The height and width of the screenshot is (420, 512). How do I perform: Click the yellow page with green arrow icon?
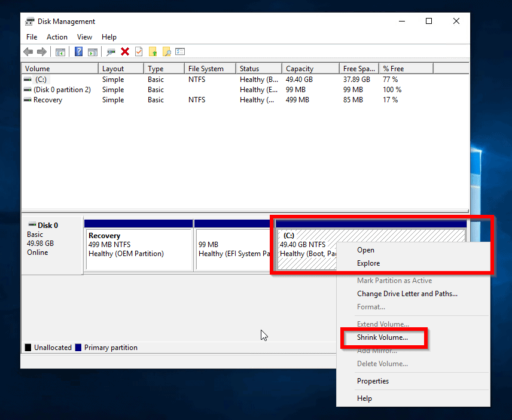click(153, 52)
